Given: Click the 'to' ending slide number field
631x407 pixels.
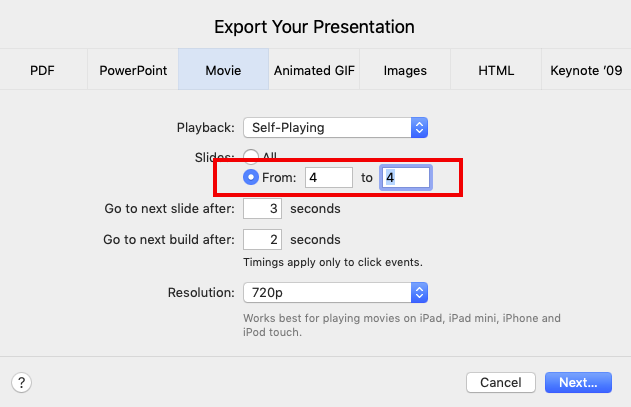Looking at the screenshot, I should (406, 177).
